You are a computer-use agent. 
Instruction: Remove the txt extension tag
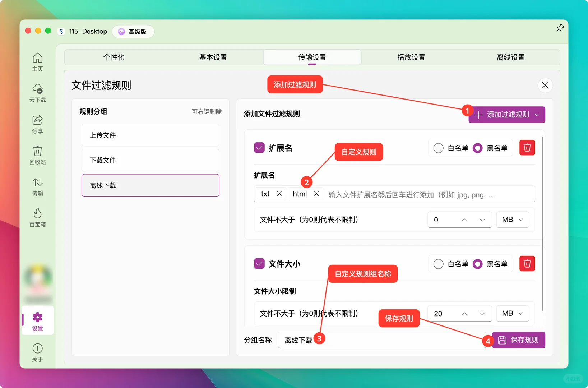tap(280, 194)
